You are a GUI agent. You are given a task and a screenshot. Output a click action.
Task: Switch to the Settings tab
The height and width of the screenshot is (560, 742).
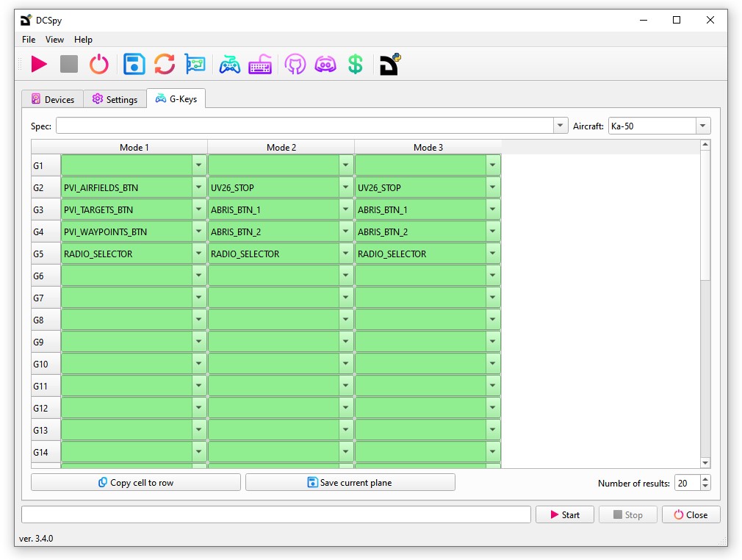(115, 100)
